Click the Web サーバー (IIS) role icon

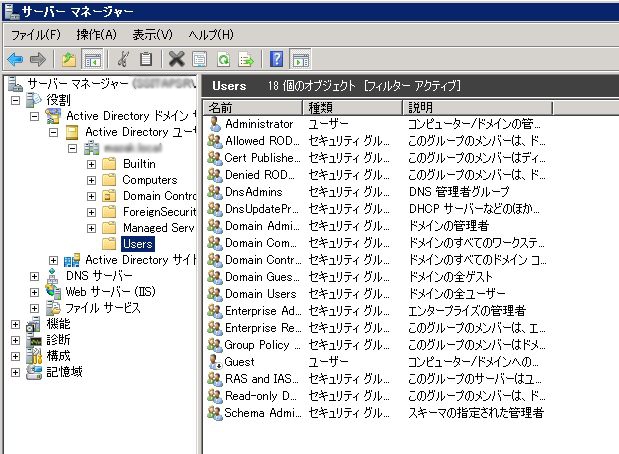tap(53, 292)
